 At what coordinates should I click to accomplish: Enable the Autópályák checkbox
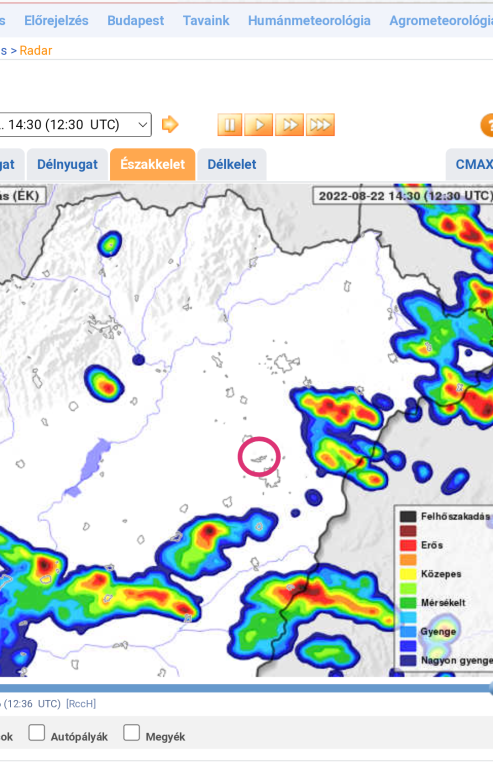tap(37, 733)
